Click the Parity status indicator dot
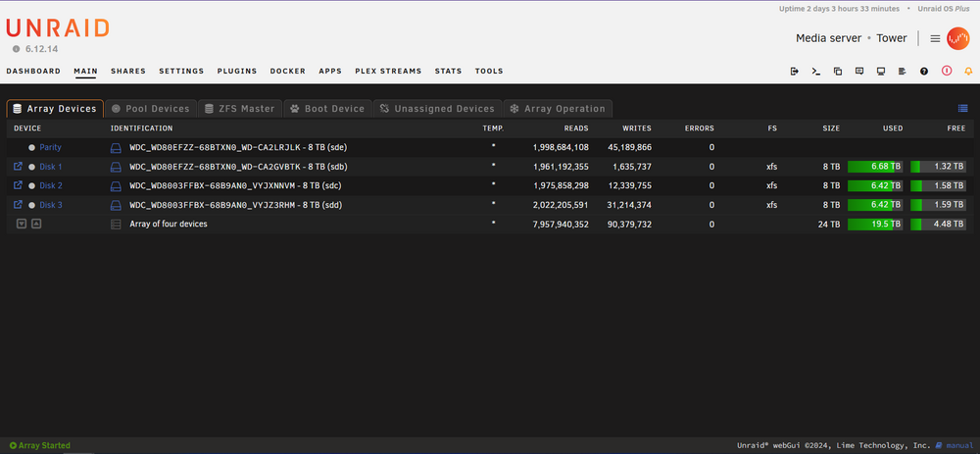Image resolution: width=980 pixels, height=454 pixels. [32, 148]
